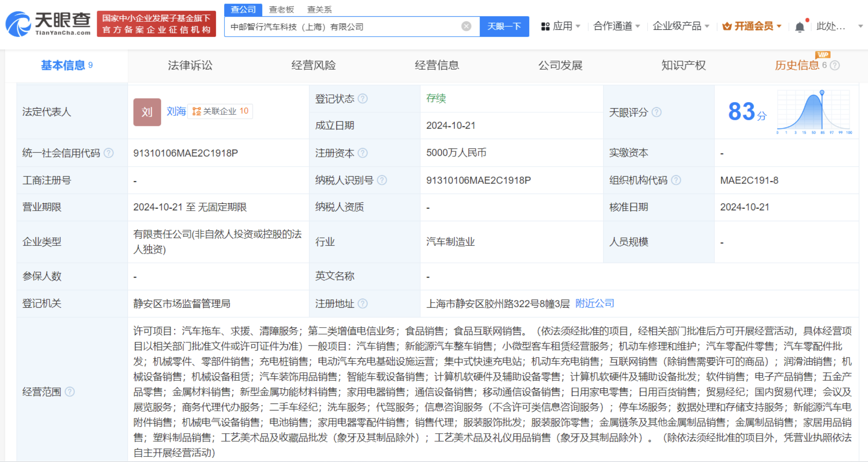Clear the search box with the X icon
The height and width of the screenshot is (462, 868).
(x=466, y=26)
